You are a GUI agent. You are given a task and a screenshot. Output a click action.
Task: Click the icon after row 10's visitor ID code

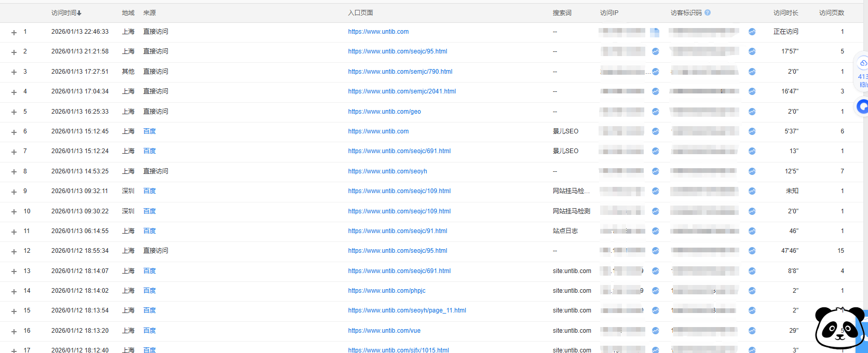pyautogui.click(x=752, y=211)
